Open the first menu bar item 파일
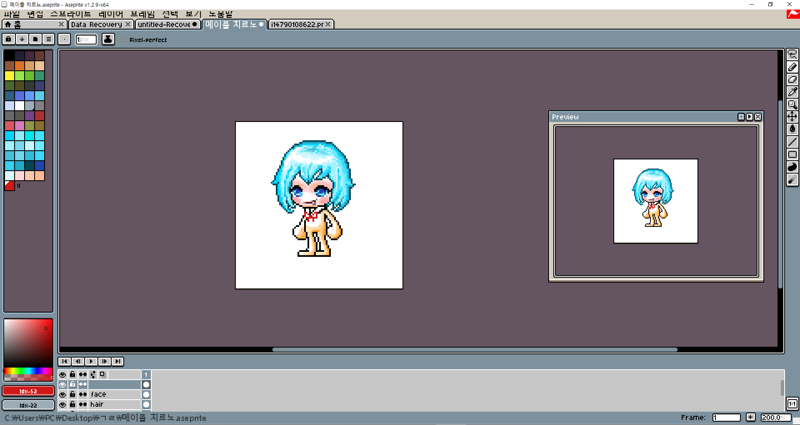 pyautogui.click(x=13, y=14)
